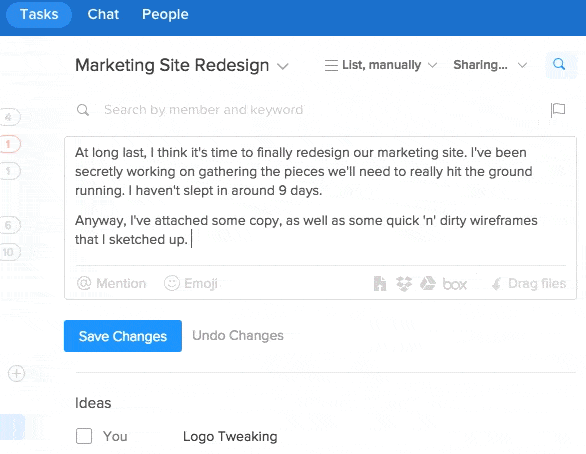Check the Logo Tweaking task checkbox
Image resolution: width=586 pixels, height=454 pixels.
pyautogui.click(x=84, y=436)
